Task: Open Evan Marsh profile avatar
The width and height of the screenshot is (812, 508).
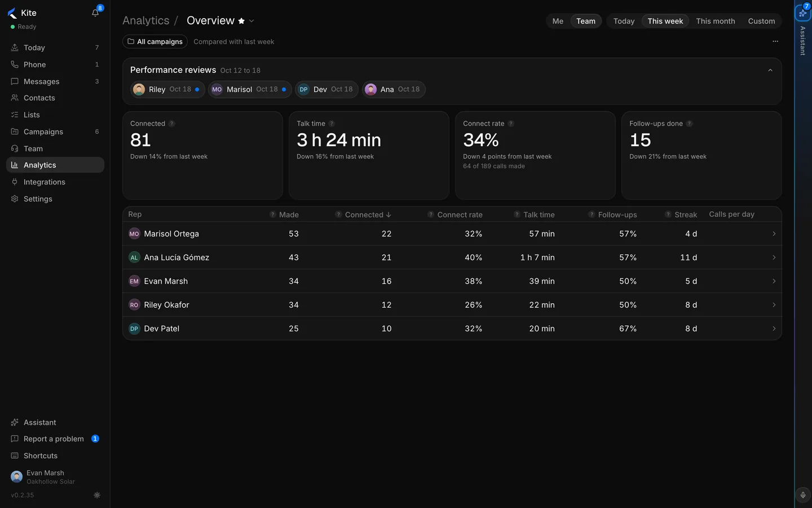Action: pos(17,477)
